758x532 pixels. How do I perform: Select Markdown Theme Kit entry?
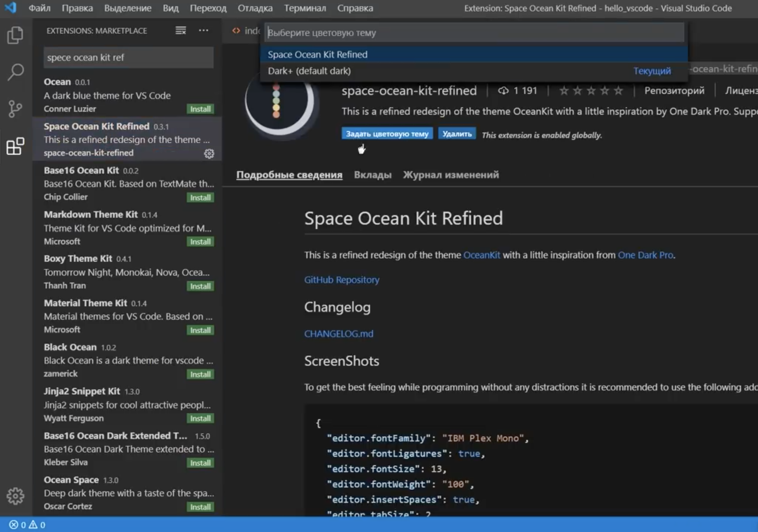click(127, 228)
